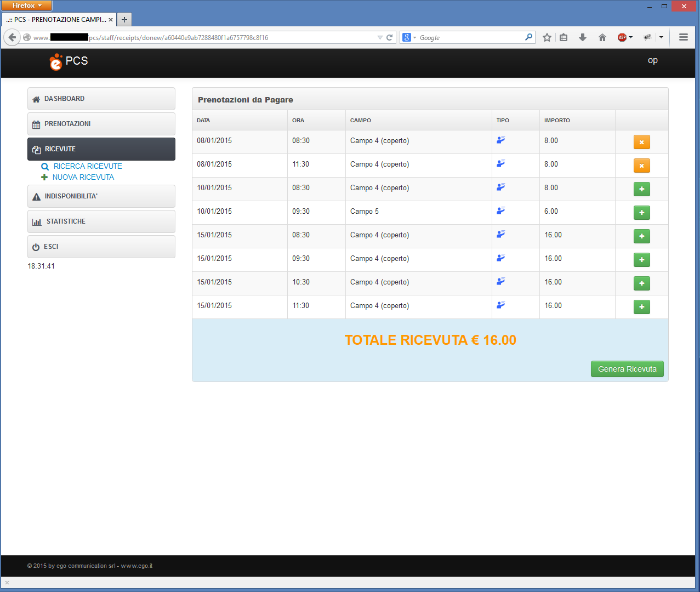Open the Nuova Ricevuta link
The width and height of the screenshot is (700, 592).
click(x=78, y=177)
